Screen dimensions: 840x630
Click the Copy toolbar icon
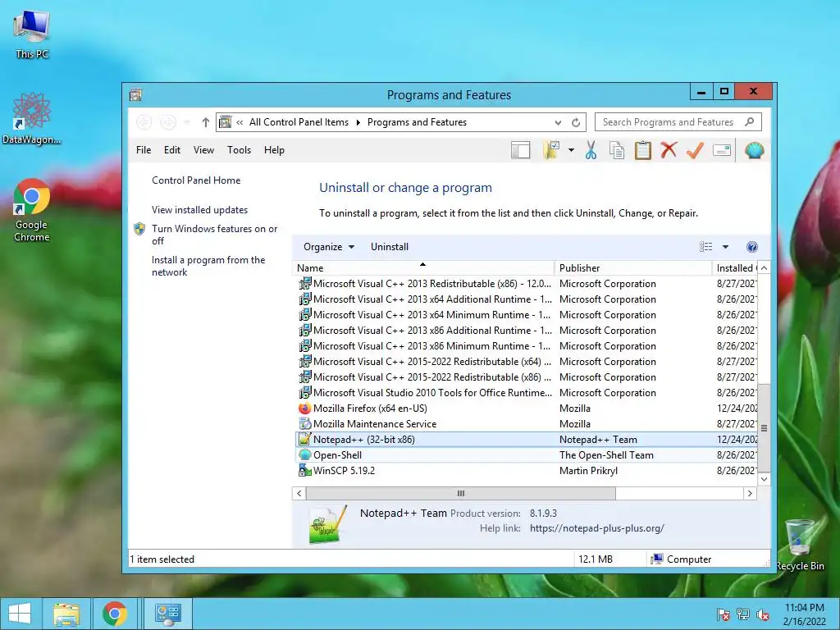click(617, 151)
